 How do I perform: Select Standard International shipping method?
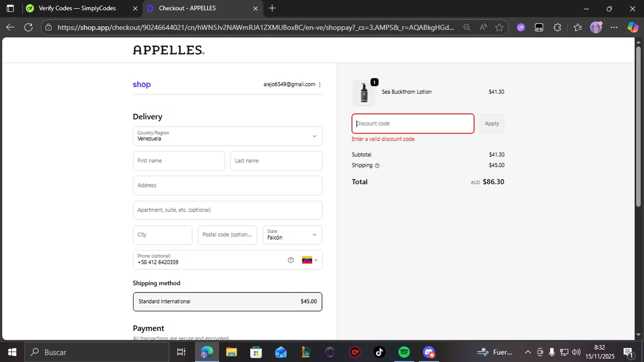[x=228, y=302]
